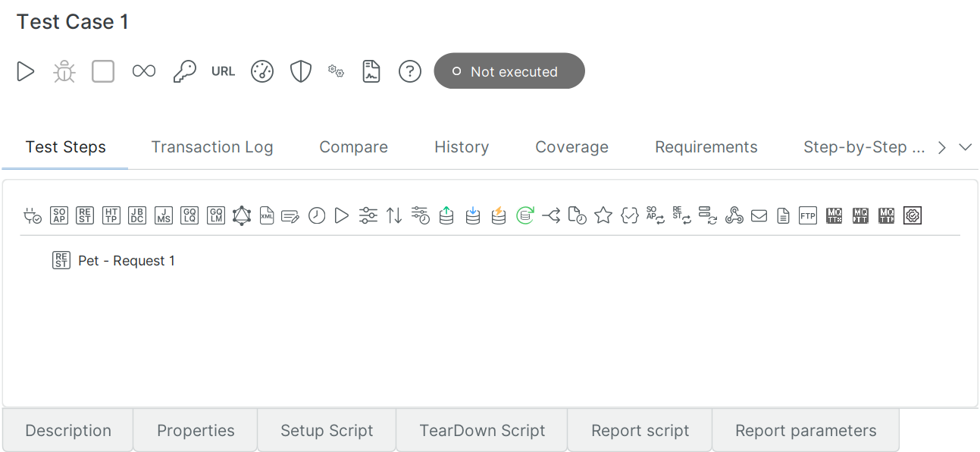Toggle the infinity loop run icon

144,71
